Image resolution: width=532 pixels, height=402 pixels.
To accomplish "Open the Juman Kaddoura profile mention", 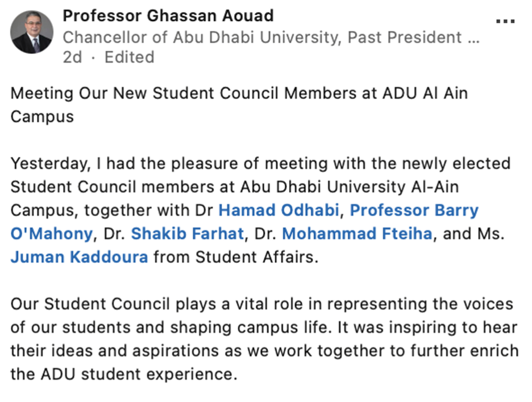I will pyautogui.click(x=79, y=257).
